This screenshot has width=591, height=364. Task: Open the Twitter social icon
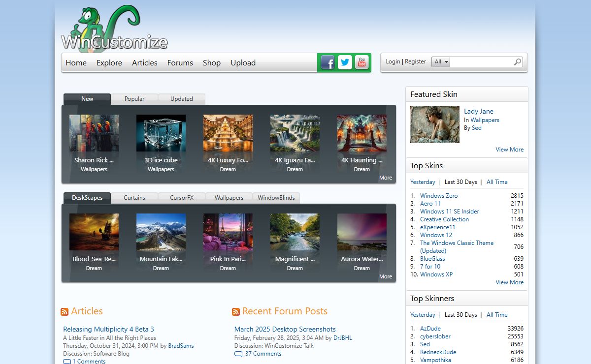(345, 62)
